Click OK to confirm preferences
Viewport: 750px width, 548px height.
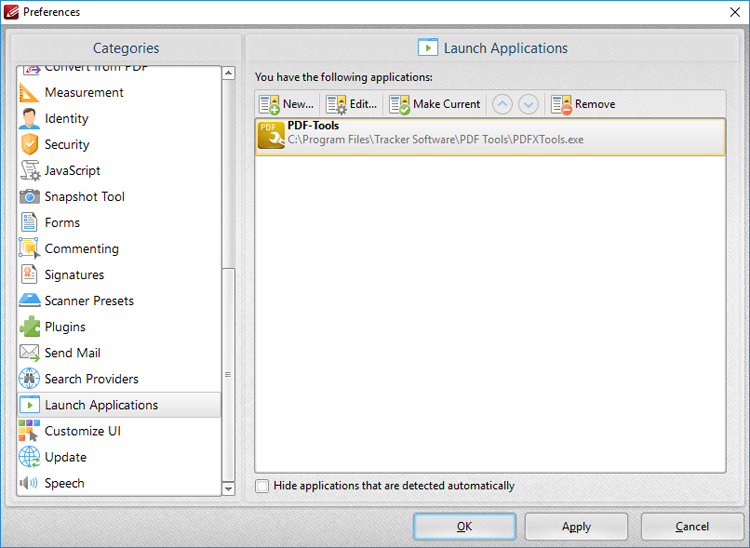point(464,526)
